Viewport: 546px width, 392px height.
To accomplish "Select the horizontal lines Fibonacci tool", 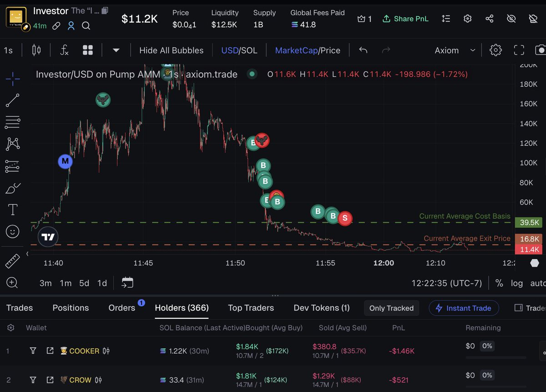I will (13, 122).
